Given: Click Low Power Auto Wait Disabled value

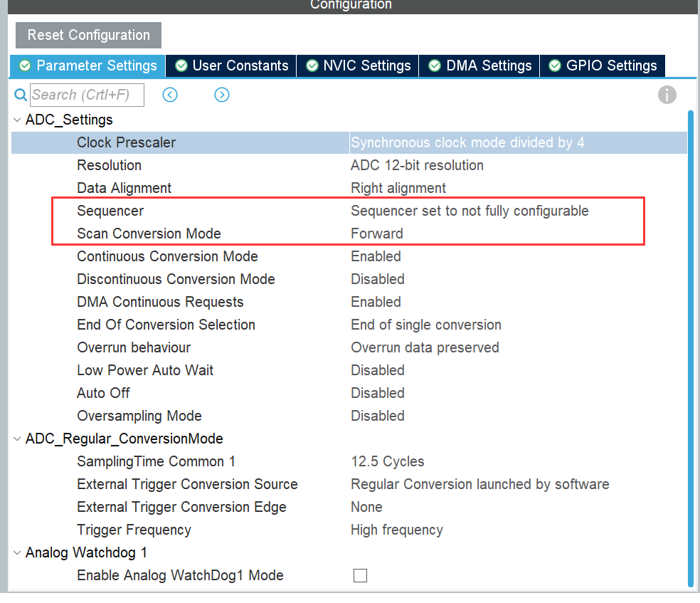Looking at the screenshot, I should pos(378,370).
